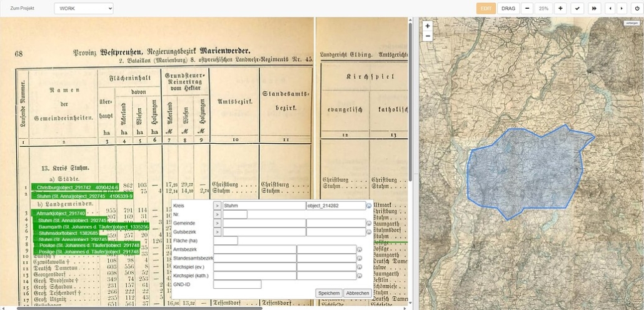
Task: Click the zoom in plus button in toolbar
Action: (x=560, y=9)
